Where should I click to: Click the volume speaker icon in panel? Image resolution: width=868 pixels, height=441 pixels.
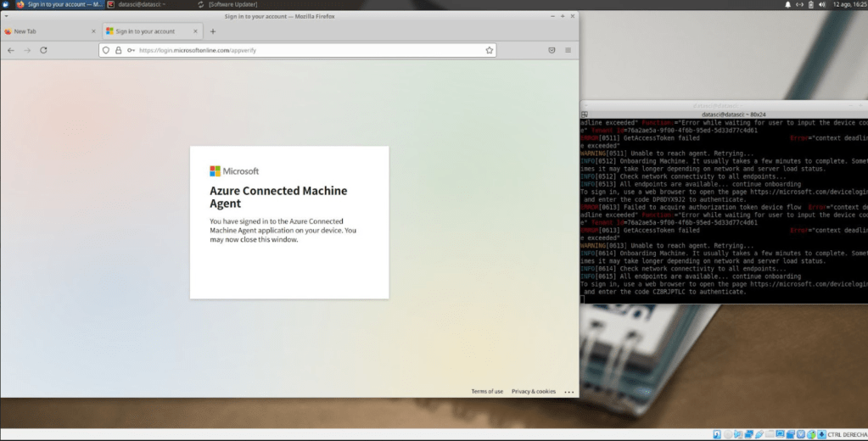coord(824,5)
